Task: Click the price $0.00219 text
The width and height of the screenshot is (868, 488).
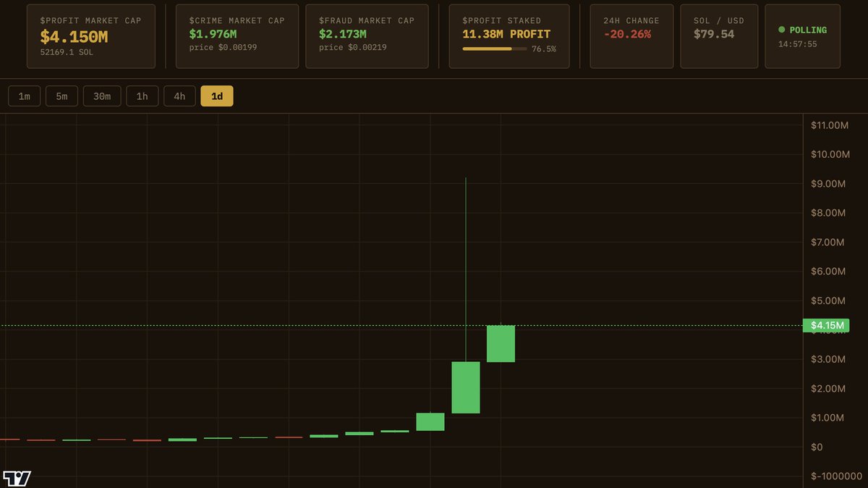Action: pyautogui.click(x=353, y=47)
